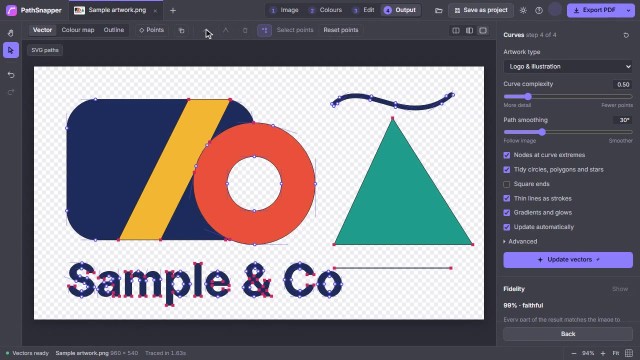
Task: Show the Fidelity details
Action: coord(620,289)
